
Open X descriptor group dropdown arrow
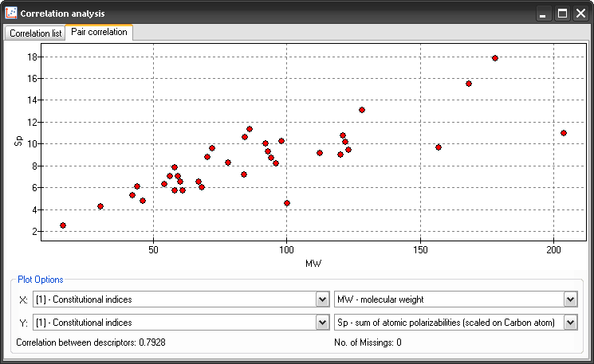(322, 299)
